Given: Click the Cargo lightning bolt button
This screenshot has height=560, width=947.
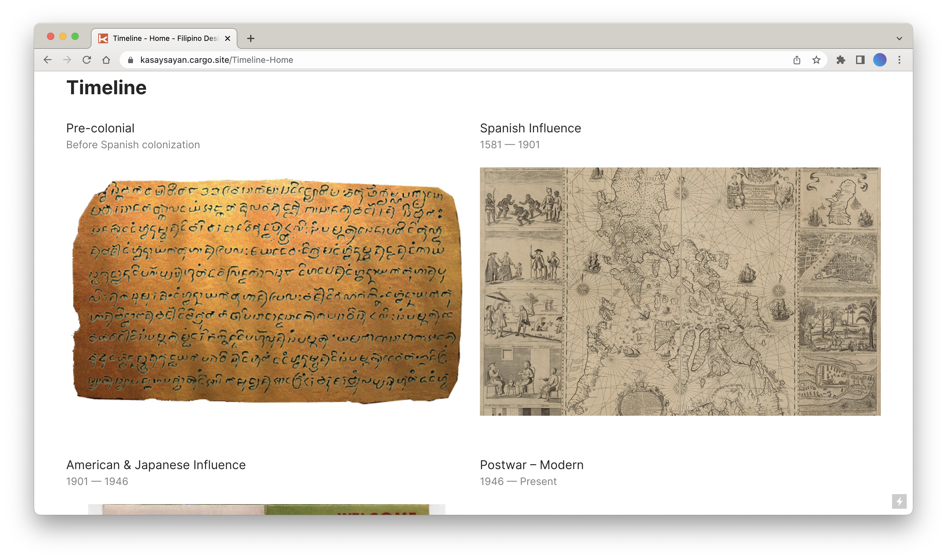Looking at the screenshot, I should [899, 501].
